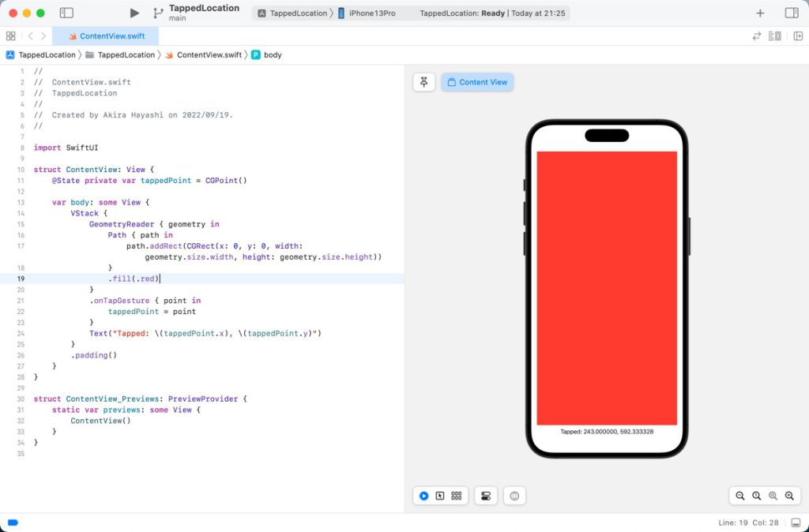Switch preview to Selectable mode
This screenshot has height=532, width=809.
tap(440, 496)
